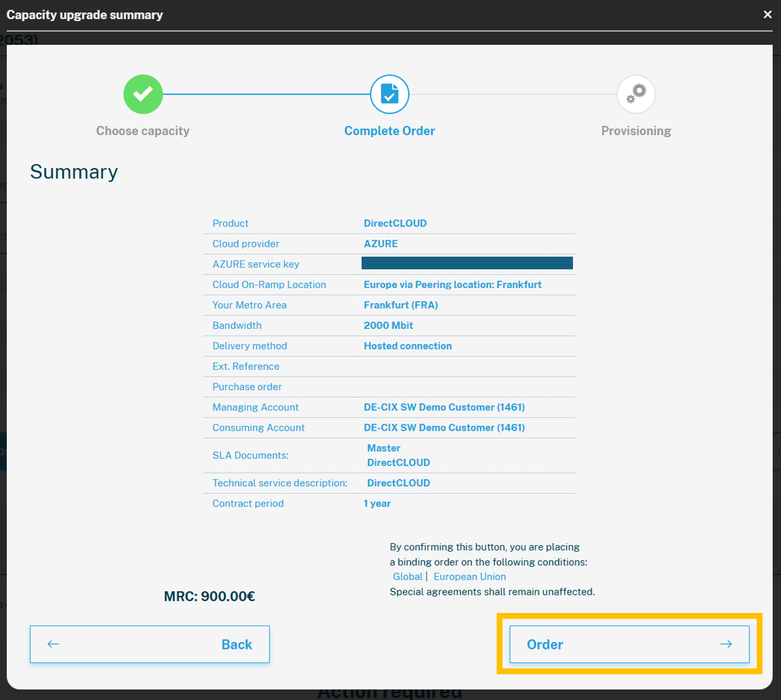Image resolution: width=781 pixels, height=700 pixels.
Task: Click the green Choose capacity checkmark step
Action: tap(143, 94)
